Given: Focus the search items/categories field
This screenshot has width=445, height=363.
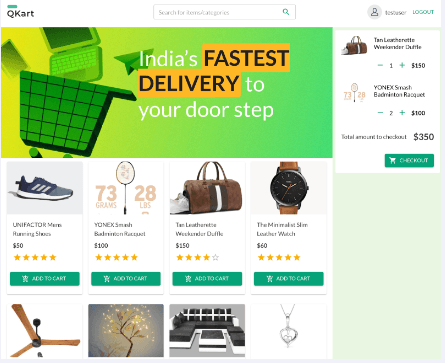Looking at the screenshot, I should pos(224,12).
